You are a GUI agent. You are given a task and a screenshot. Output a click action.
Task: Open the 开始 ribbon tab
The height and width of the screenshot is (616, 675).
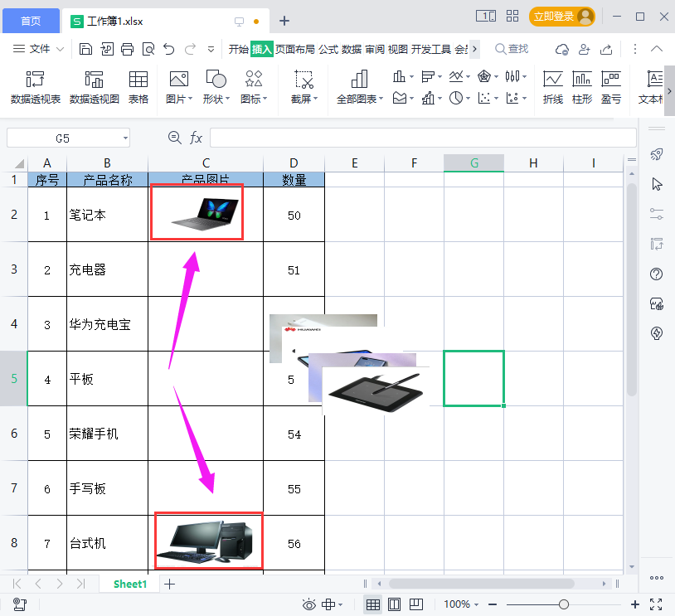(x=239, y=49)
